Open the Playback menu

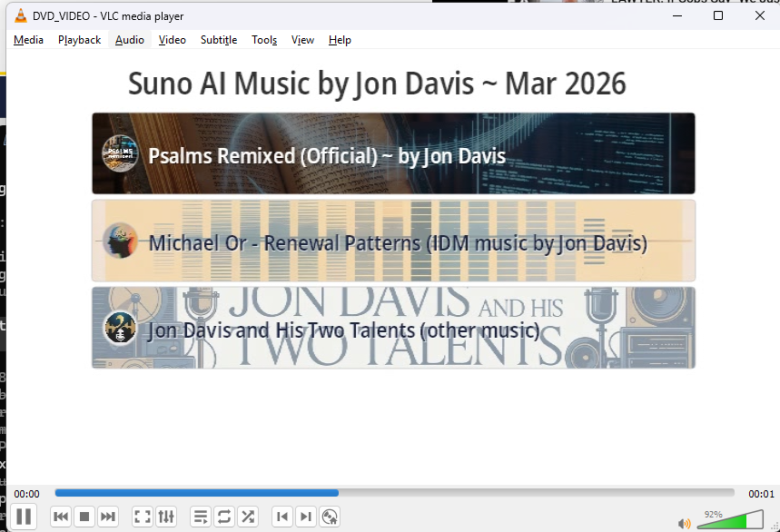click(79, 40)
